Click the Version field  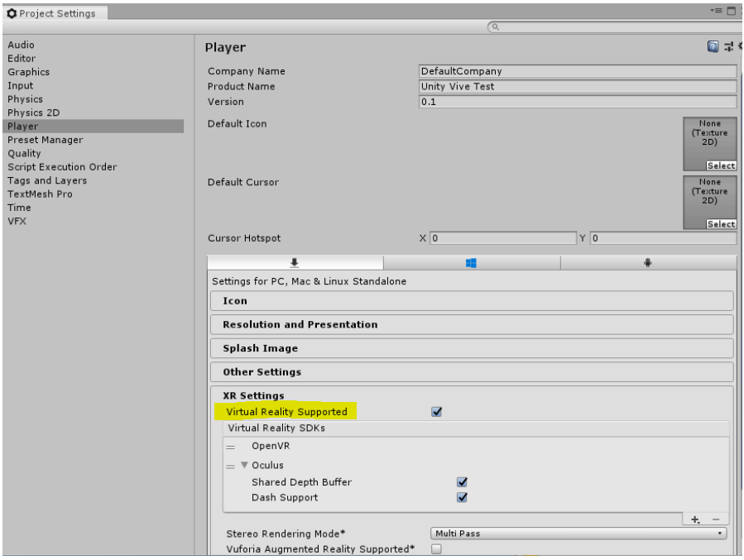click(x=578, y=102)
